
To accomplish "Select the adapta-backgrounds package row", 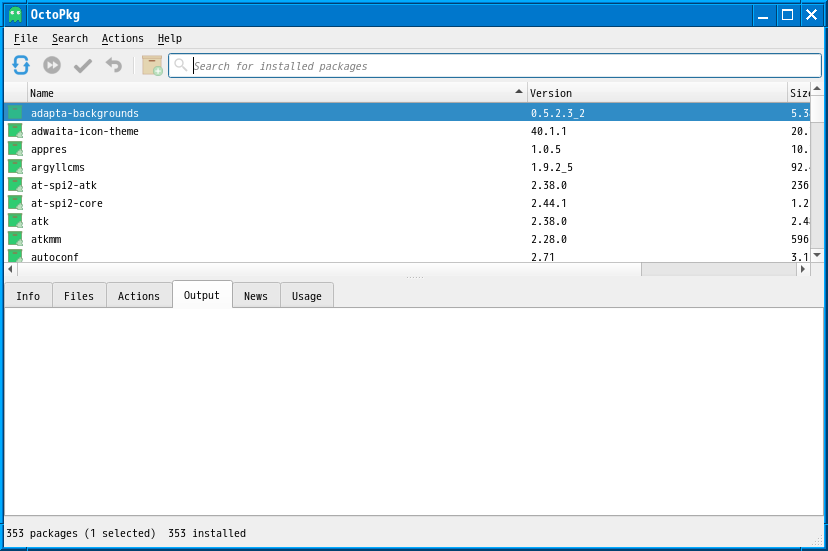I will point(407,113).
